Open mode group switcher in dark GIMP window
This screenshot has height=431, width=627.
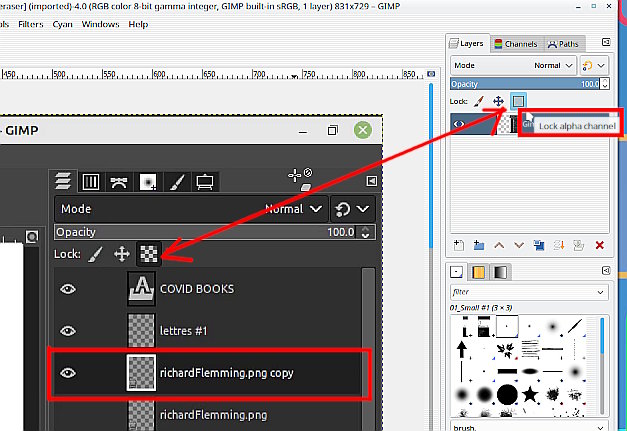[353, 209]
